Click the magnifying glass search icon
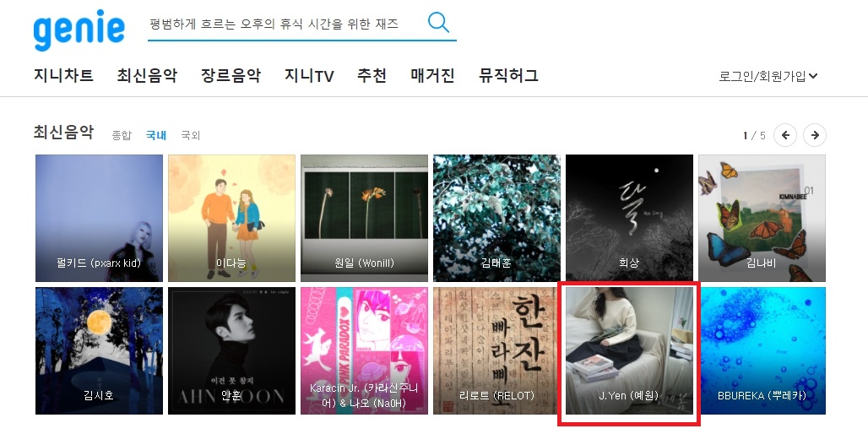The image size is (868, 434). [438, 23]
